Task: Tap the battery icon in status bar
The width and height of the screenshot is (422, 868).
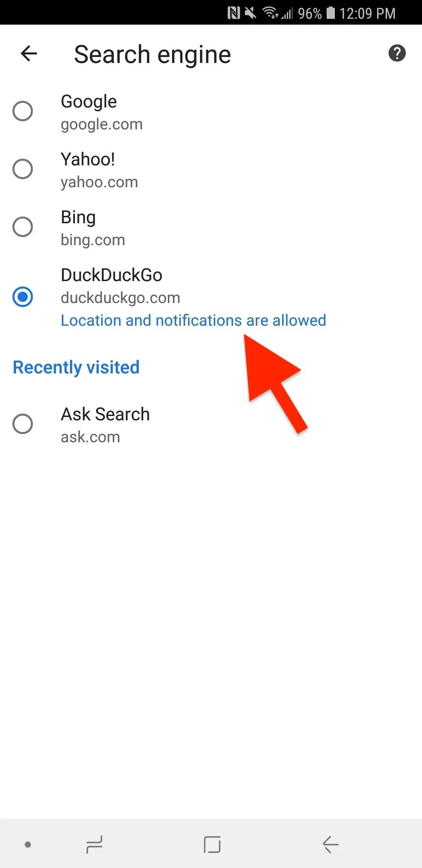Action: click(x=331, y=13)
